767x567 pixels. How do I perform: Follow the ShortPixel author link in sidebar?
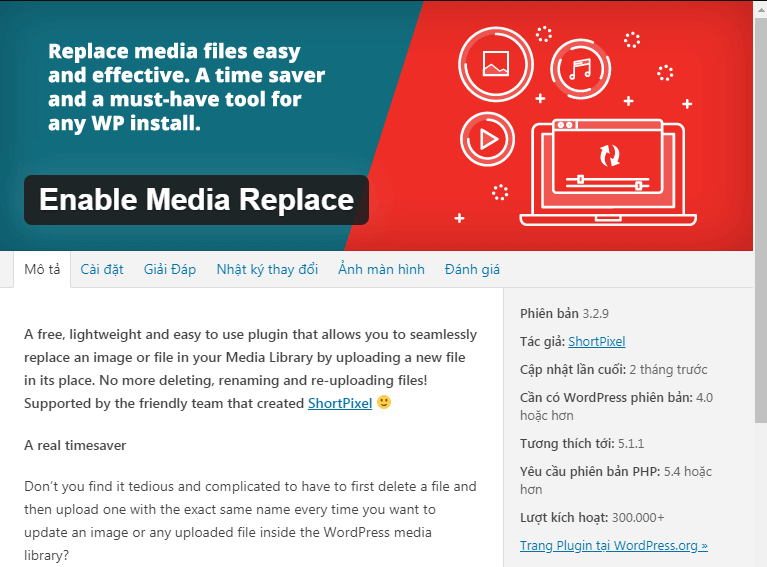(596, 341)
